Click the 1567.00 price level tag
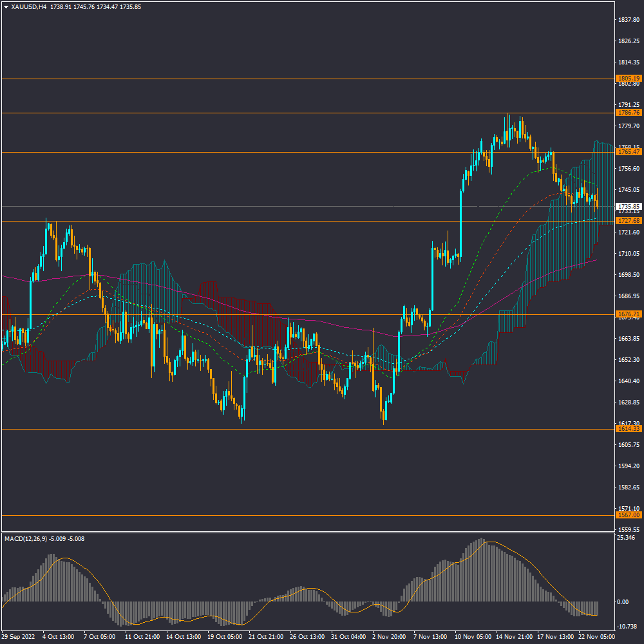This screenshot has width=644, height=644. pyautogui.click(x=629, y=515)
